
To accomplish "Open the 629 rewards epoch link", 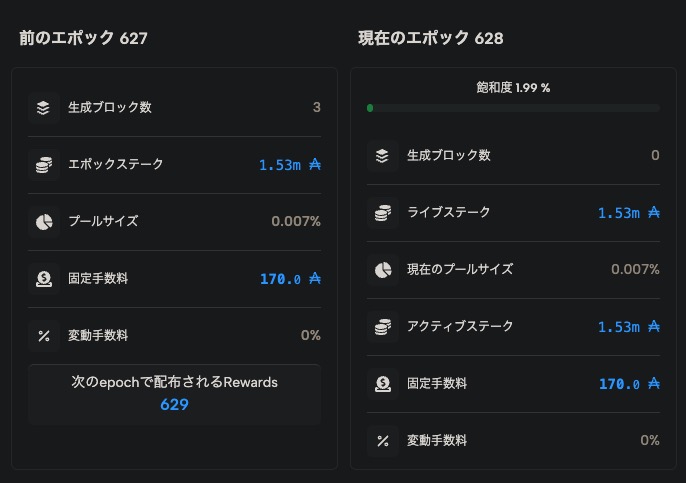I will point(174,404).
